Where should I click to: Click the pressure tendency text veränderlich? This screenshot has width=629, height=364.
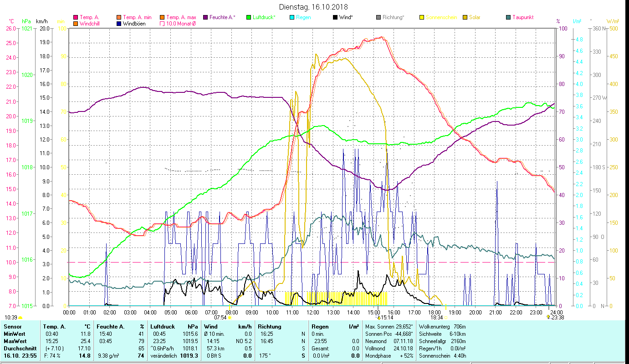pos(164,355)
